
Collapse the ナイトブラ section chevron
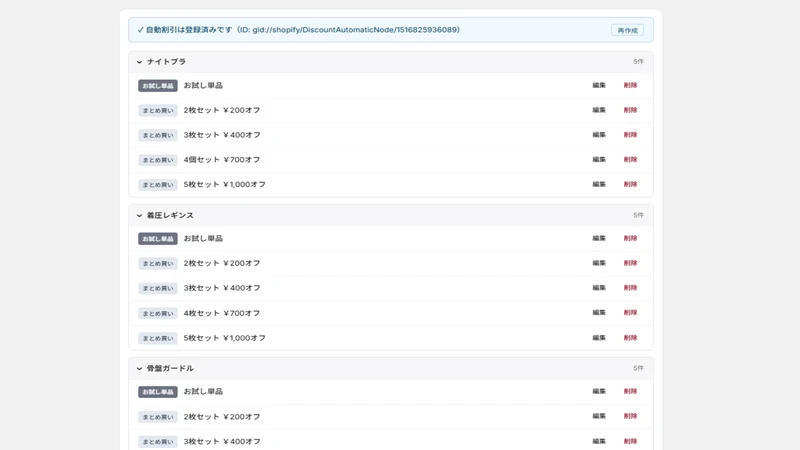pos(139,62)
